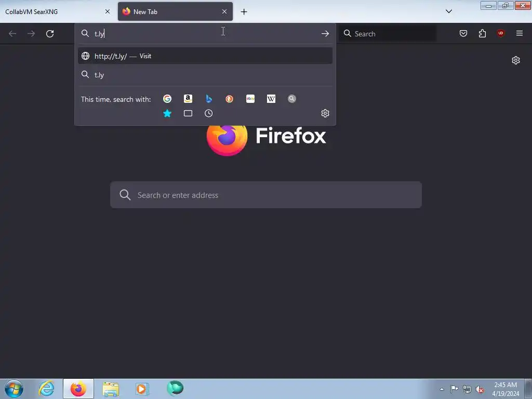Switch to the CollabVM SearXNG tab
The height and width of the screenshot is (399, 532).
[58, 11]
